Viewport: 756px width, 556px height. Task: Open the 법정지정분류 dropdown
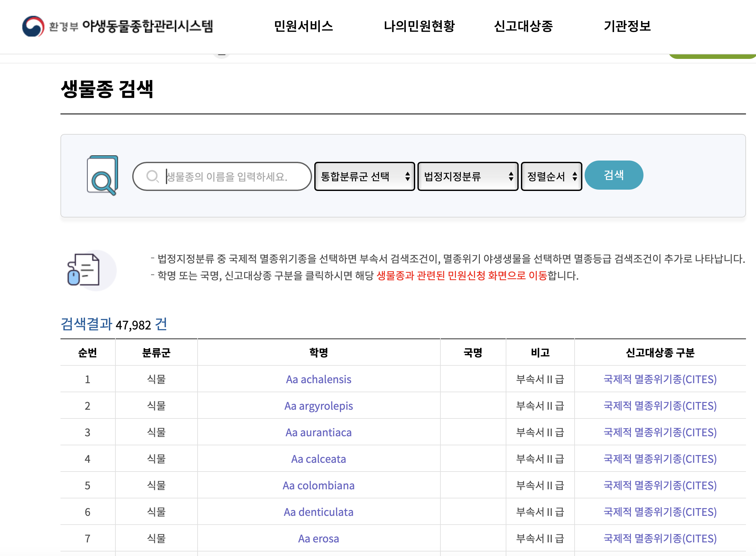468,176
